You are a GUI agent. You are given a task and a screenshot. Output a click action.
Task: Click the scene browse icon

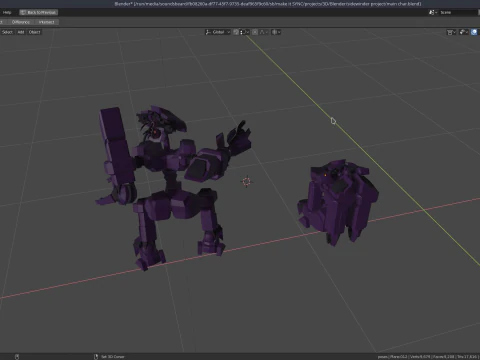coord(433,12)
